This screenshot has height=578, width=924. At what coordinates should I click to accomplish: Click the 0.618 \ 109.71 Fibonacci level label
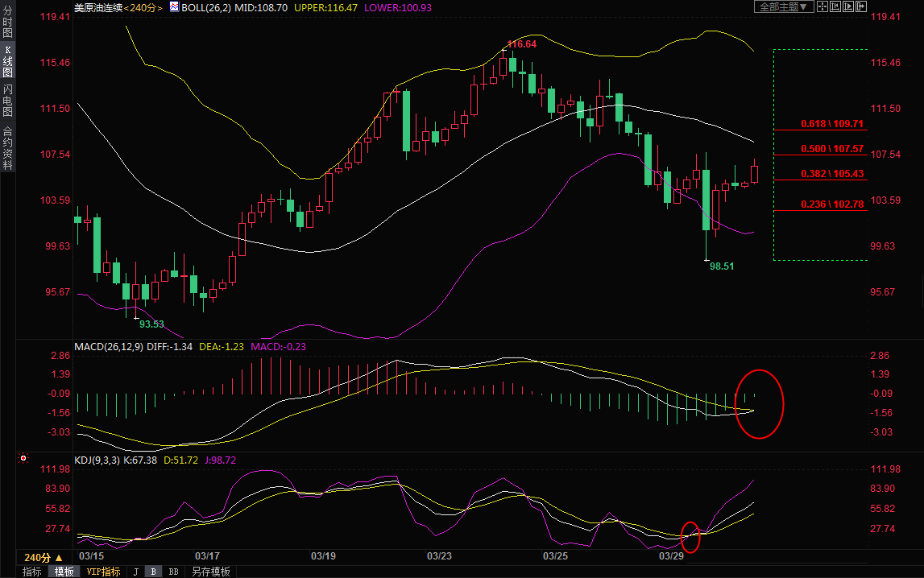tap(832, 124)
